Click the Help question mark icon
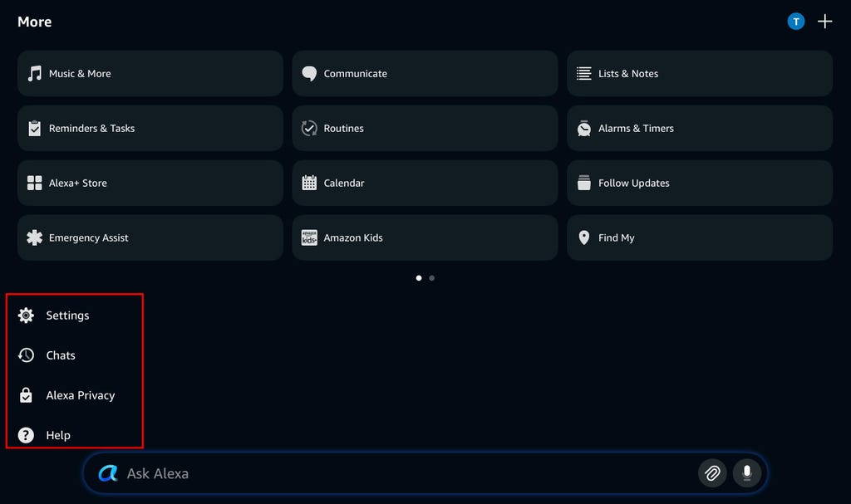The height and width of the screenshot is (504, 851). point(27,435)
